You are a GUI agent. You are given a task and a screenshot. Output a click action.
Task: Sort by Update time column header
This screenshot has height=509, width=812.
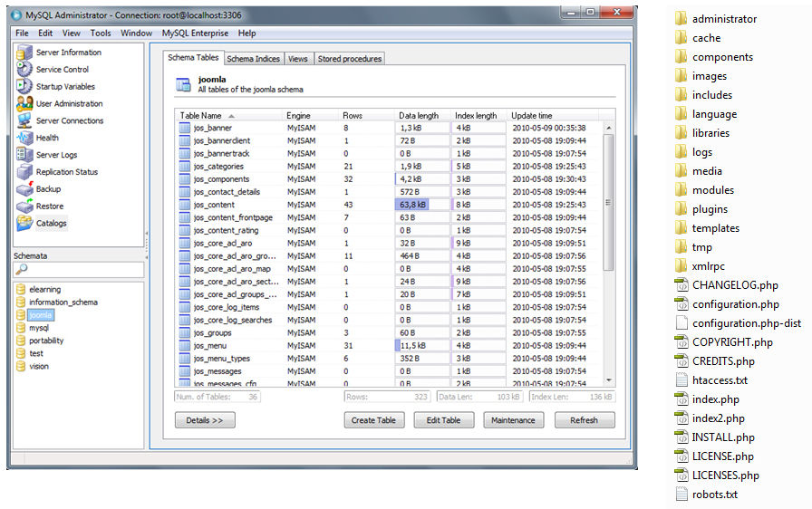coord(553,115)
